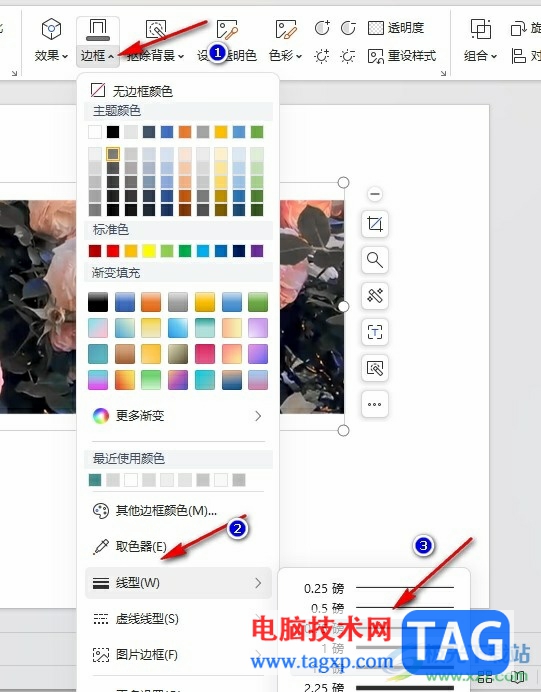Choose the 0.25 磅 line weight
Screen dimensions: 541x692
click(x=379, y=588)
